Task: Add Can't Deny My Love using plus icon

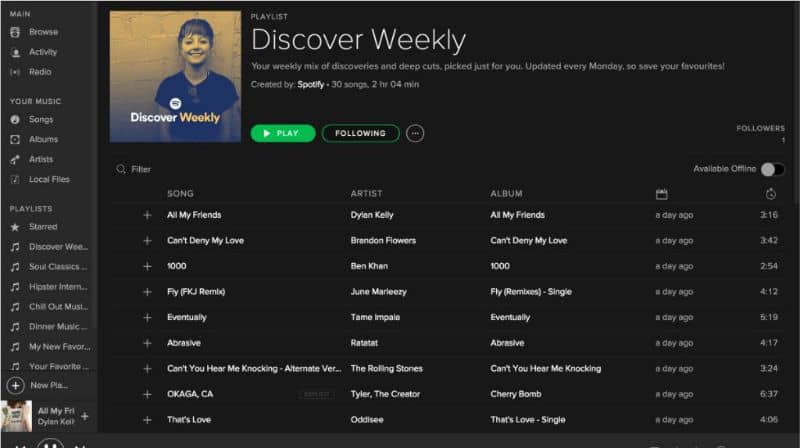Action: click(x=147, y=241)
